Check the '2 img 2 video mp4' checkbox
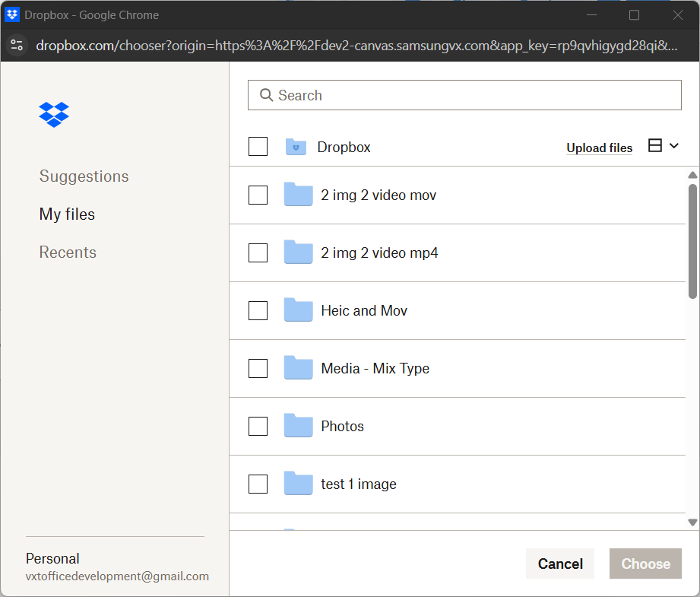Image resolution: width=700 pixels, height=597 pixels. tap(258, 252)
